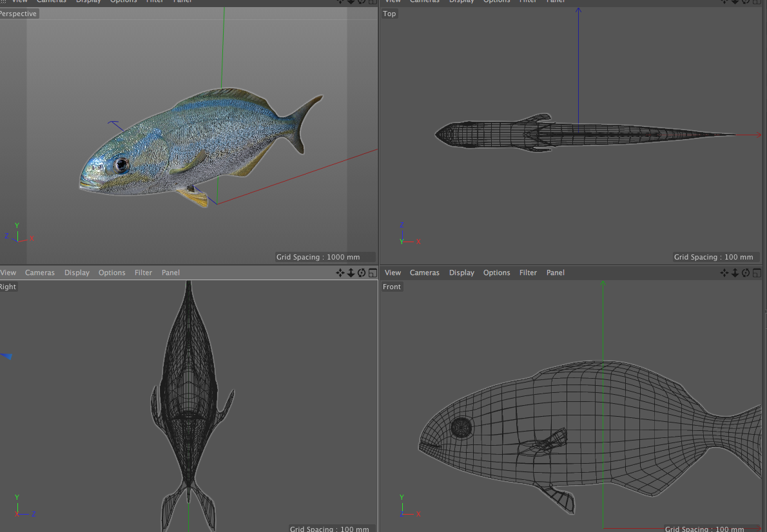Click the fish eye wireframe in Front view
767x532 pixels.
(x=461, y=427)
